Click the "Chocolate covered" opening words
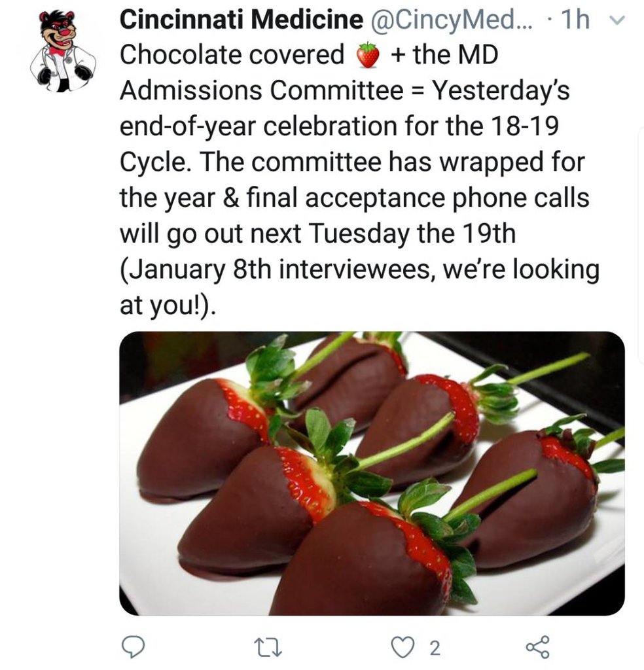The image size is (644, 670). point(232,56)
